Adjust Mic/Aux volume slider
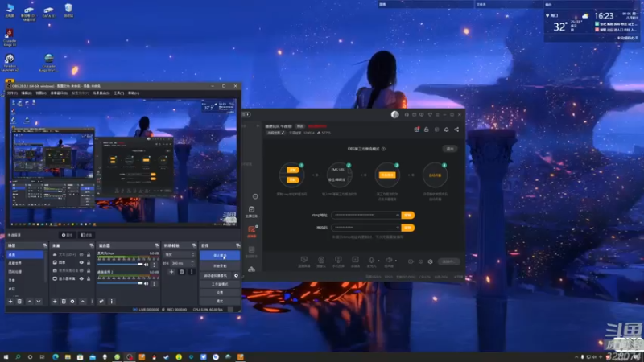The width and height of the screenshot is (644, 362). tap(120, 265)
